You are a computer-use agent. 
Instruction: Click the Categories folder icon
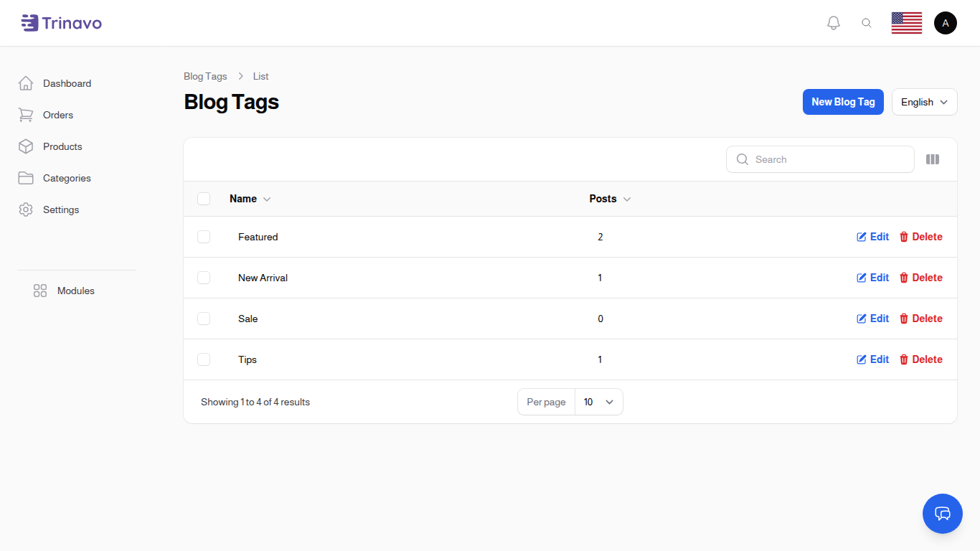pyautogui.click(x=26, y=178)
